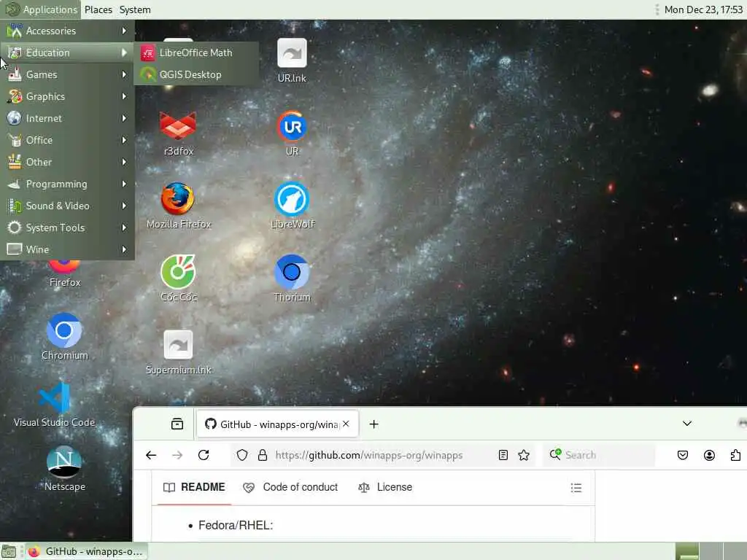Switch to the README tab
The image size is (747, 560).
(x=194, y=488)
